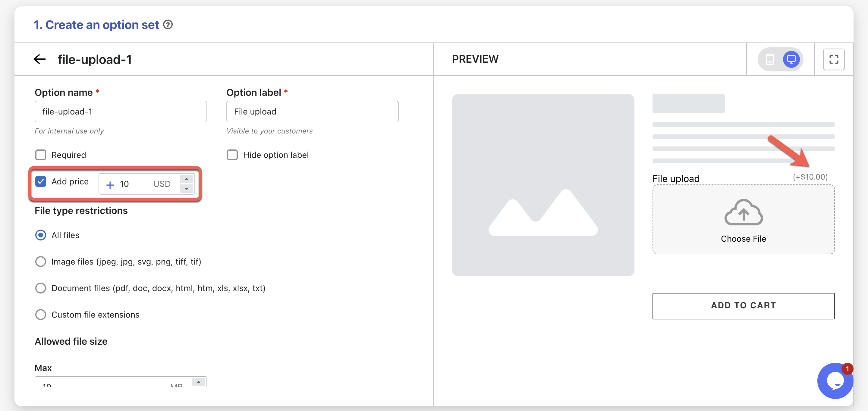Click the back arrow next to file-upload-1
This screenshot has height=411, width=868.
(x=40, y=59)
